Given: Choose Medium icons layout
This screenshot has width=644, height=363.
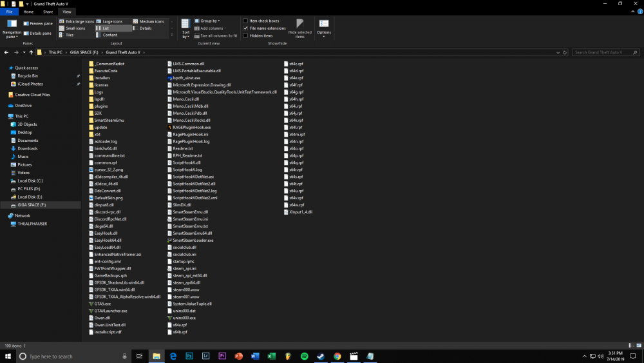Looking at the screenshot, I should coord(148,21).
